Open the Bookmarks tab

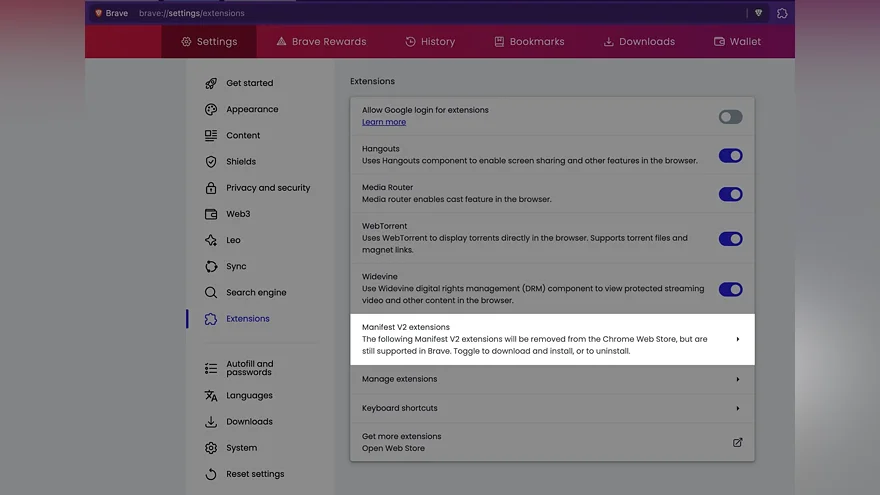529,42
